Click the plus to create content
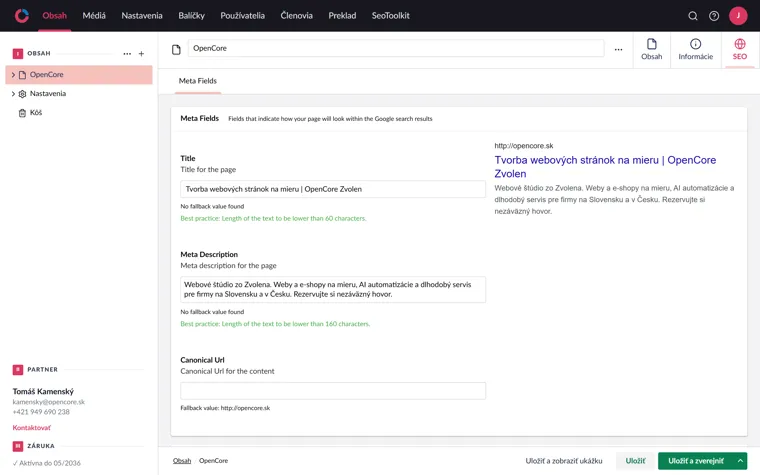This screenshot has height=475, width=760. (142, 54)
